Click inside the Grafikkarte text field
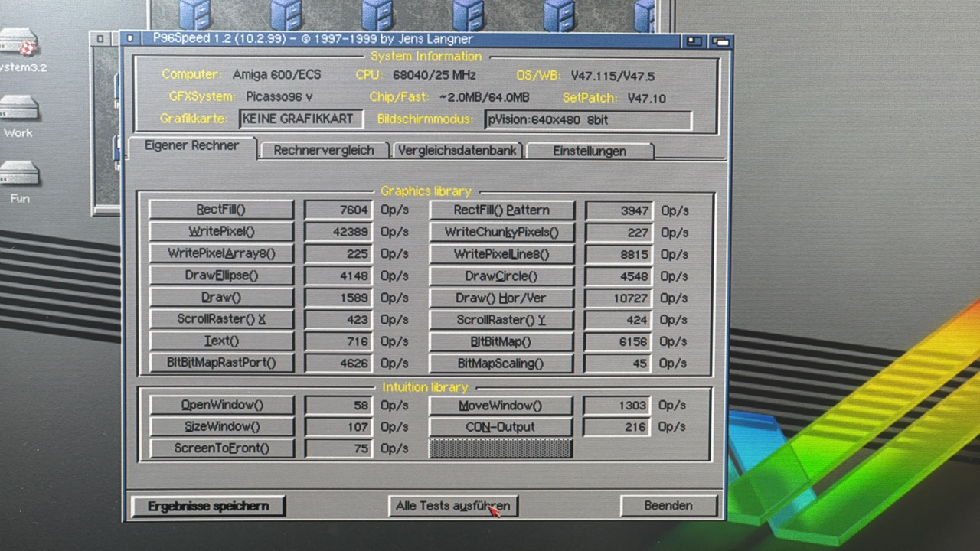 click(300, 119)
